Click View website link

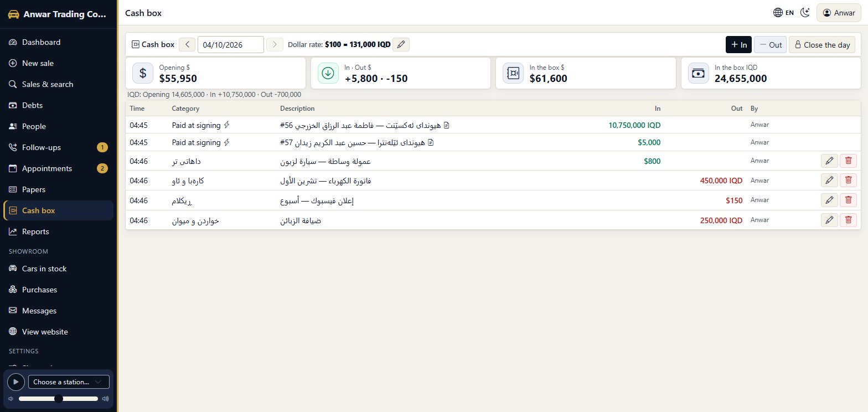59,332
